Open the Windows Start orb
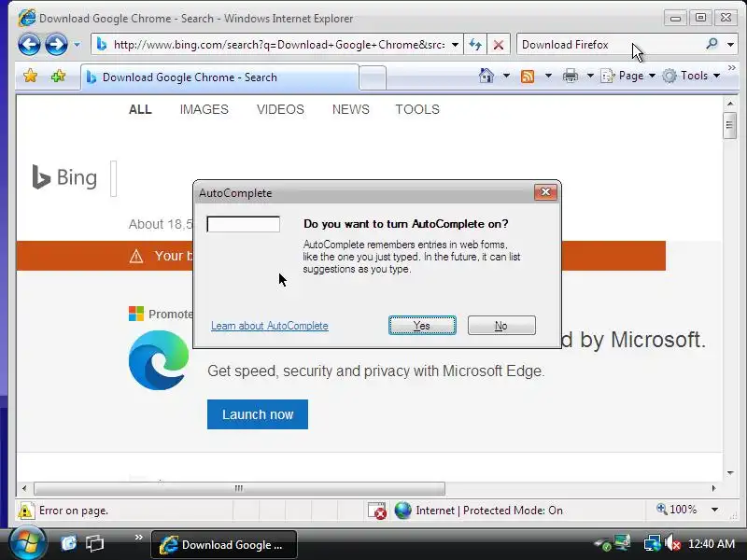The width and height of the screenshot is (747, 560). coord(27,543)
